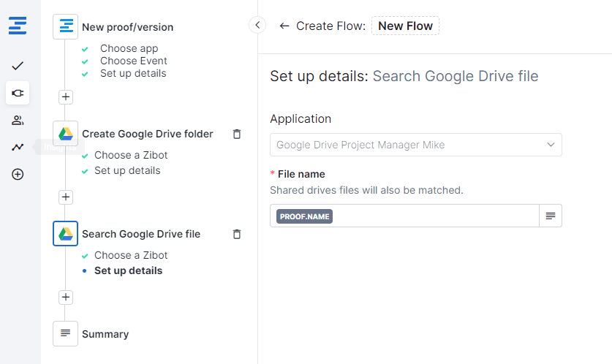The image size is (612, 364).
Task: Add step after Create Google Drive folder
Action: tap(66, 197)
